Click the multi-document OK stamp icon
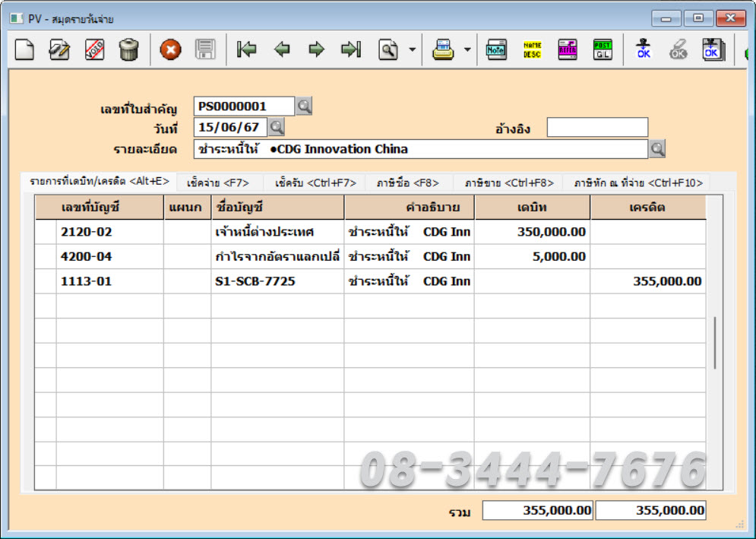Screen dimensions: 756x539 coord(713,49)
